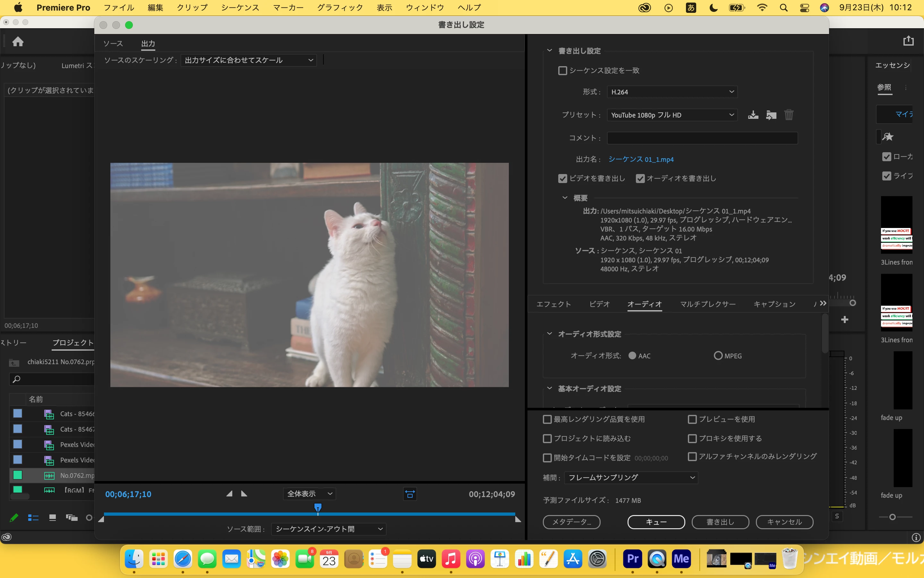Open Safari from the Dock
Viewport: 924px width, 578px height.
click(183, 559)
